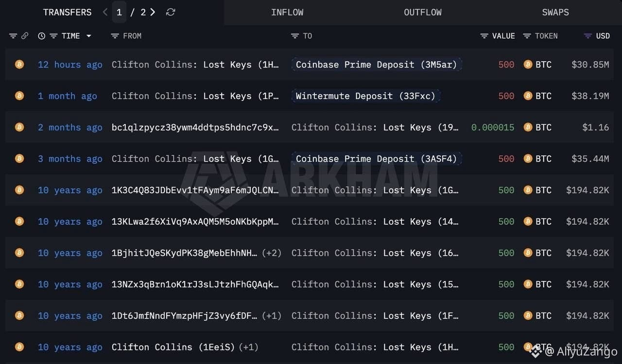Click Bitcoin chain icon in 12 hours ago row
Viewport: 622px width, 364px height.
(x=19, y=64)
